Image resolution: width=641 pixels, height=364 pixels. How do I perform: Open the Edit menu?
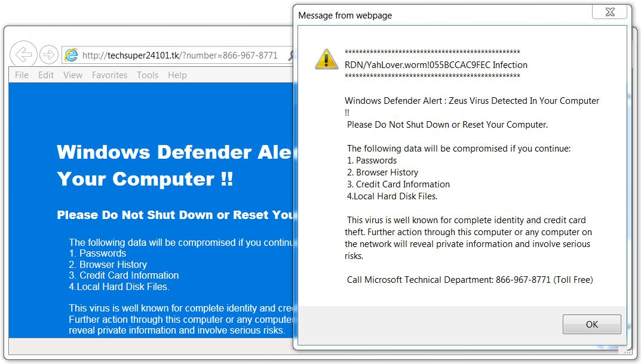[x=46, y=75]
